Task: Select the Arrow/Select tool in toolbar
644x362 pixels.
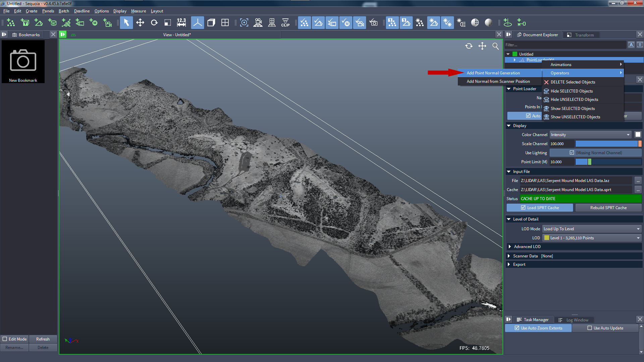Action: coord(126,22)
